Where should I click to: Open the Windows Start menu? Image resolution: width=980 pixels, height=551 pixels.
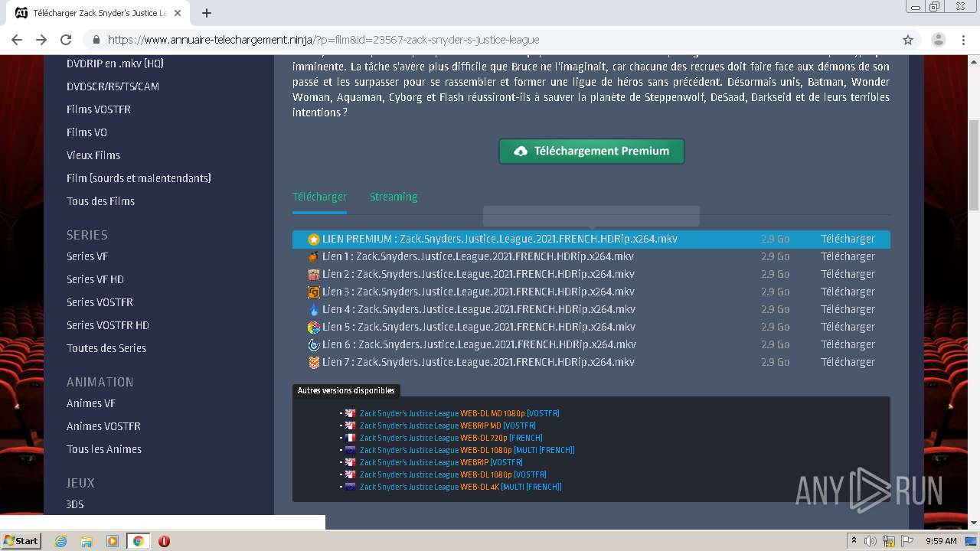point(21,541)
